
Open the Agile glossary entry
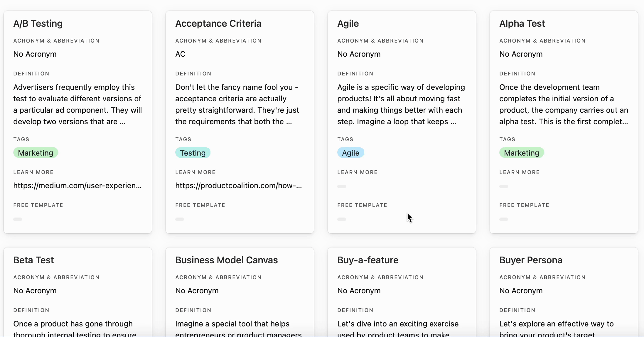click(x=348, y=23)
